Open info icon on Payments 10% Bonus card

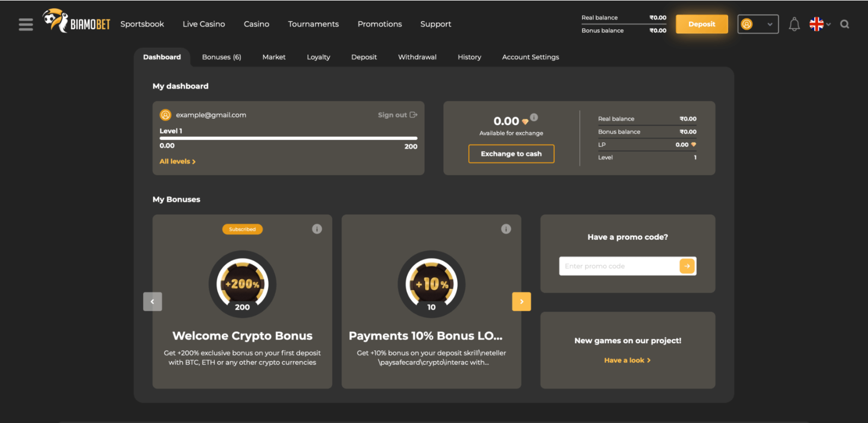coord(506,229)
